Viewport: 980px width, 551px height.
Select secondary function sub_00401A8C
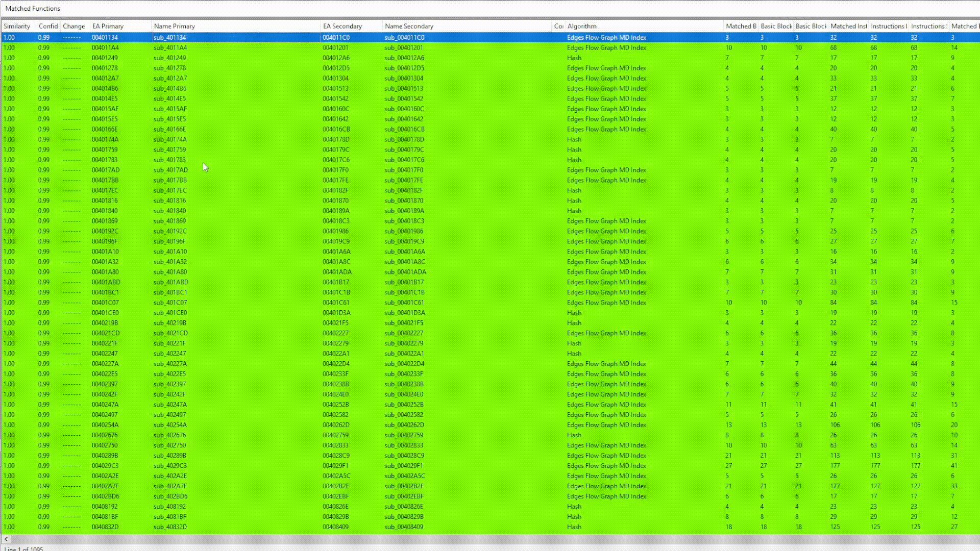point(404,262)
